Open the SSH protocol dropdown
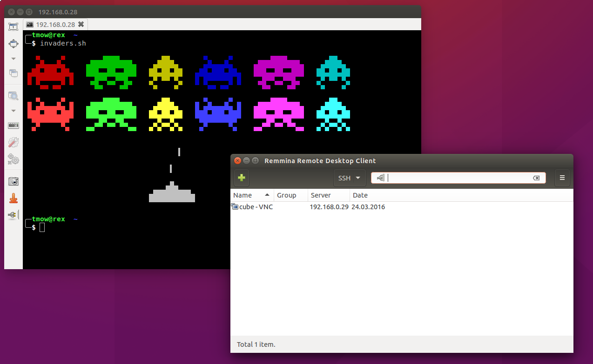 pyautogui.click(x=350, y=178)
